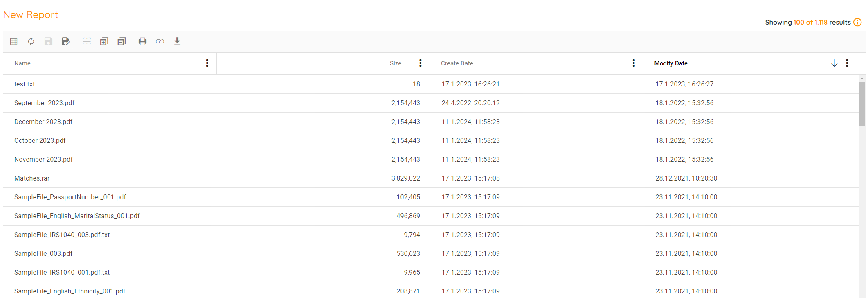Click the expand all groups icon

[x=104, y=41]
